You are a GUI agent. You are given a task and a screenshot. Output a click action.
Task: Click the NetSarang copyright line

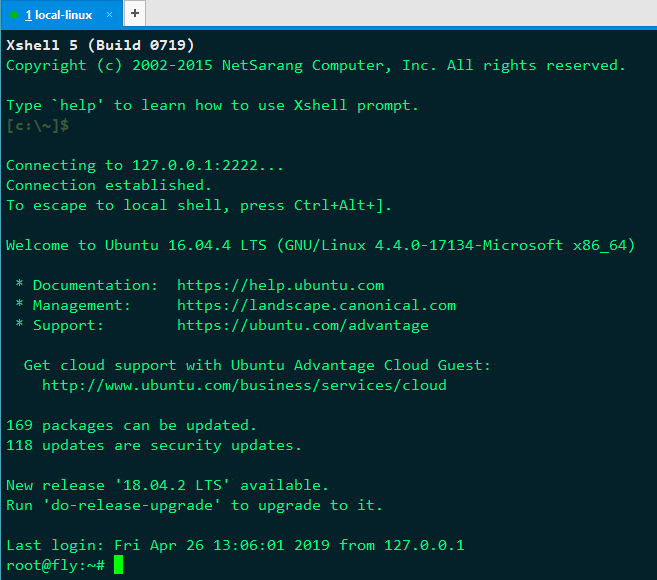316,65
